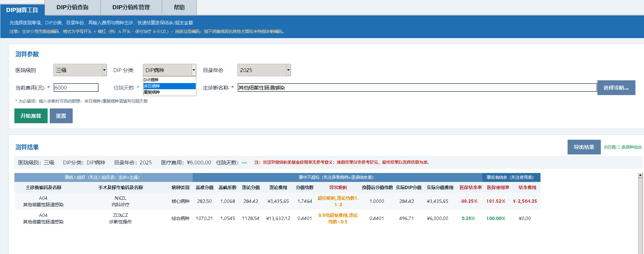Image resolution: width=644 pixels, height=254 pixels.
Task: Expand the 医院级别 dropdown arrow
Action: [104, 70]
